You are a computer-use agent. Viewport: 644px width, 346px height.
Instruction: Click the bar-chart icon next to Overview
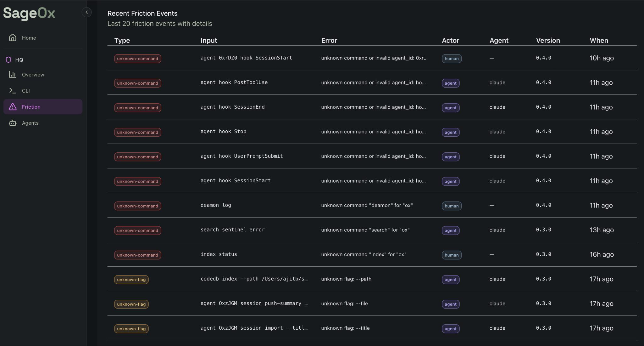[x=13, y=75]
